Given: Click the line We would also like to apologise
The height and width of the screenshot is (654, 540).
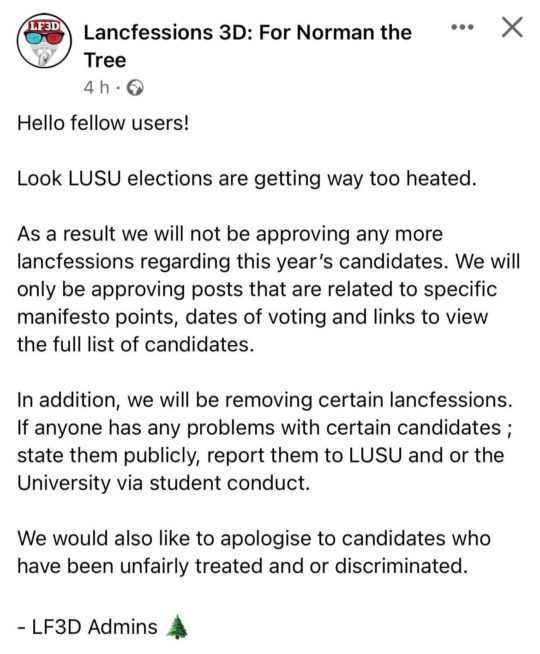Looking at the screenshot, I should click(x=254, y=538).
